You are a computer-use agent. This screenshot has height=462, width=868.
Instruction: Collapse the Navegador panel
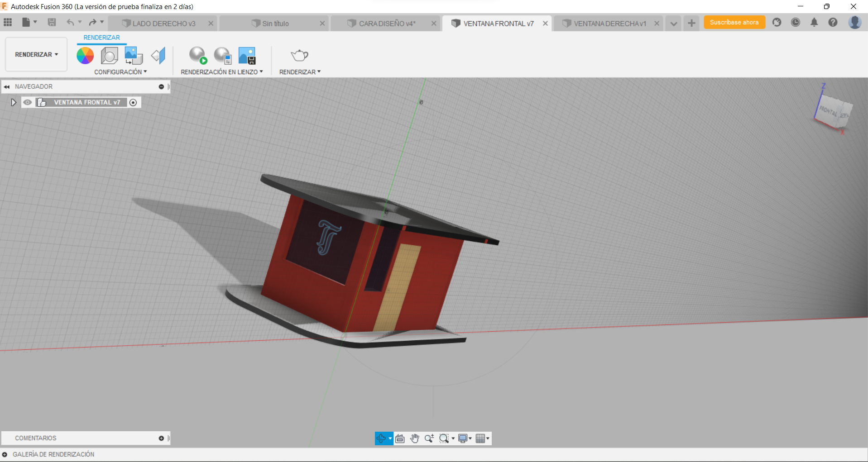pos(6,86)
